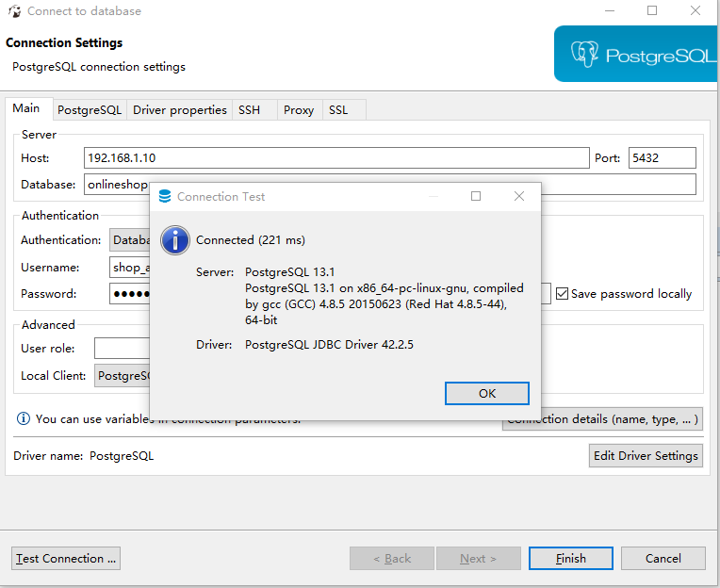Click the Cancel button
This screenshot has height=588, width=720.
(663, 559)
